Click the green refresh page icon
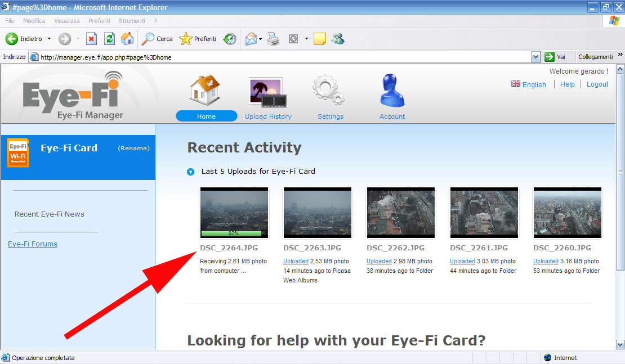The image size is (625, 364). point(109,39)
